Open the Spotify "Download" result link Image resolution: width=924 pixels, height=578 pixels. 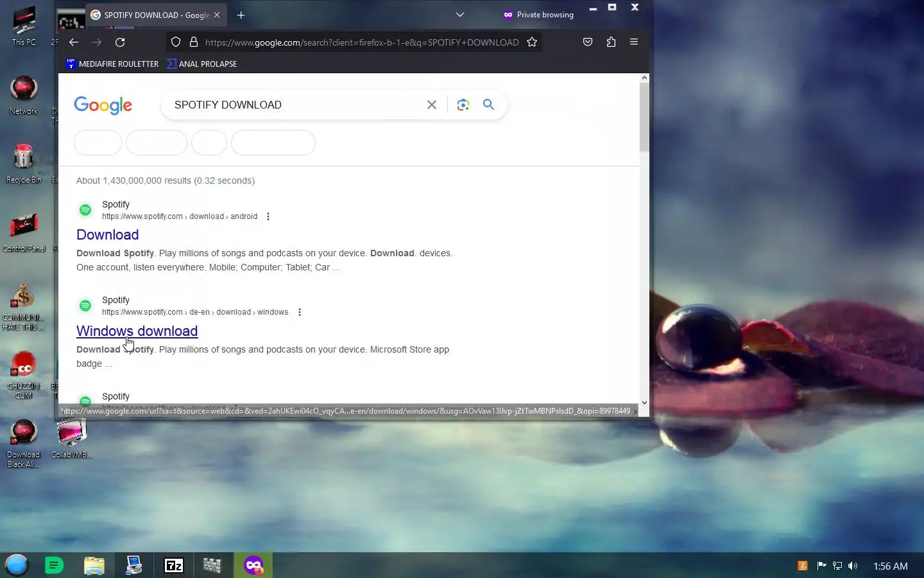click(108, 235)
